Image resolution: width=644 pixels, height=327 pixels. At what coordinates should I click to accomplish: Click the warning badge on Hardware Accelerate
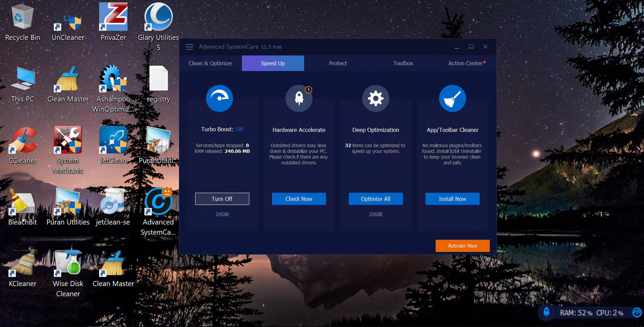coord(308,90)
